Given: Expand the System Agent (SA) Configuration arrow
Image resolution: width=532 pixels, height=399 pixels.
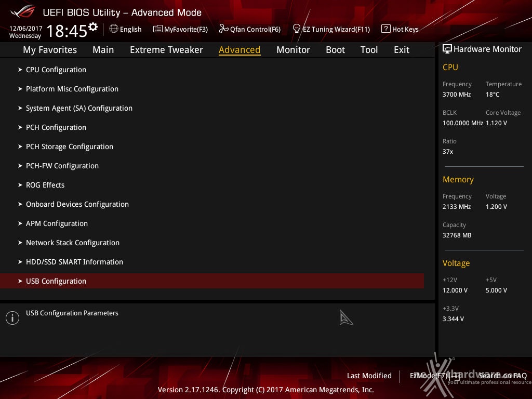Looking at the screenshot, I should pos(20,108).
